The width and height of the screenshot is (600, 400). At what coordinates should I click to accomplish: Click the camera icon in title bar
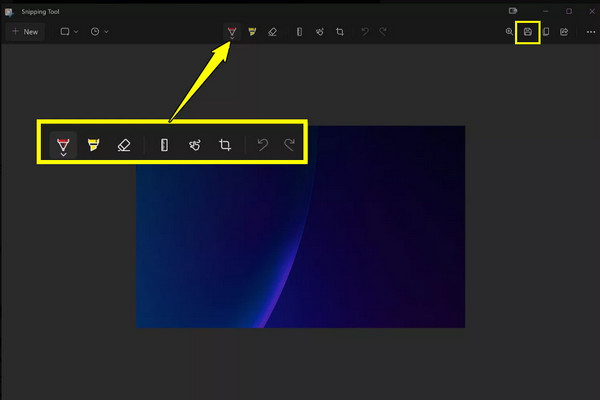[x=513, y=11]
